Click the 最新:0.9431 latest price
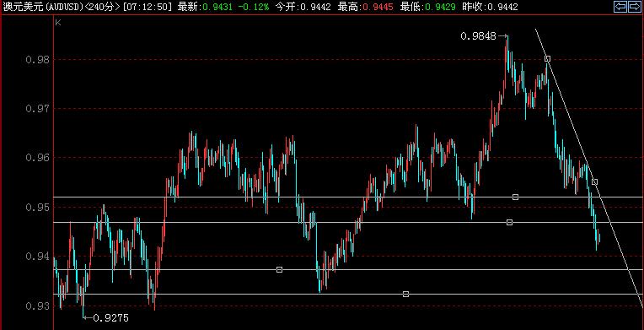Image resolution: width=644 pixels, height=330 pixels. click(207, 7)
